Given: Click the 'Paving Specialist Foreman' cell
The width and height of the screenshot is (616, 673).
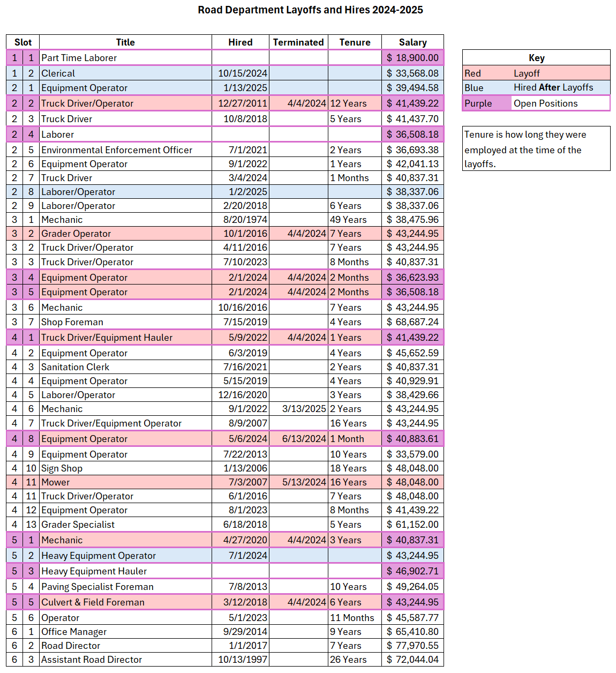Looking at the screenshot, I should (125, 587).
